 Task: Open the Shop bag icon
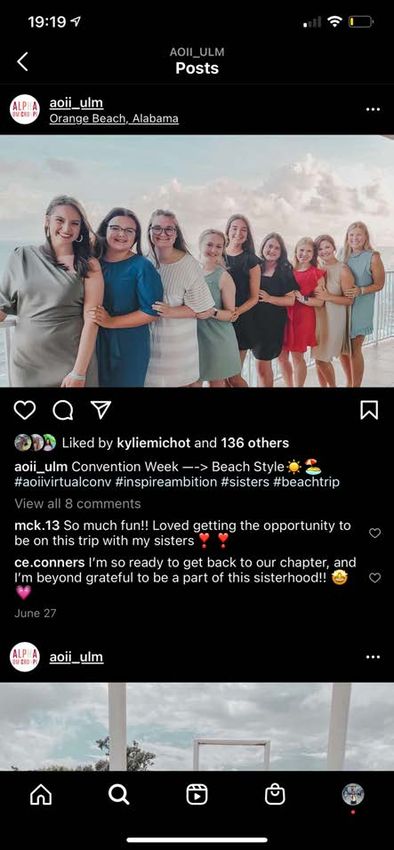point(275,795)
